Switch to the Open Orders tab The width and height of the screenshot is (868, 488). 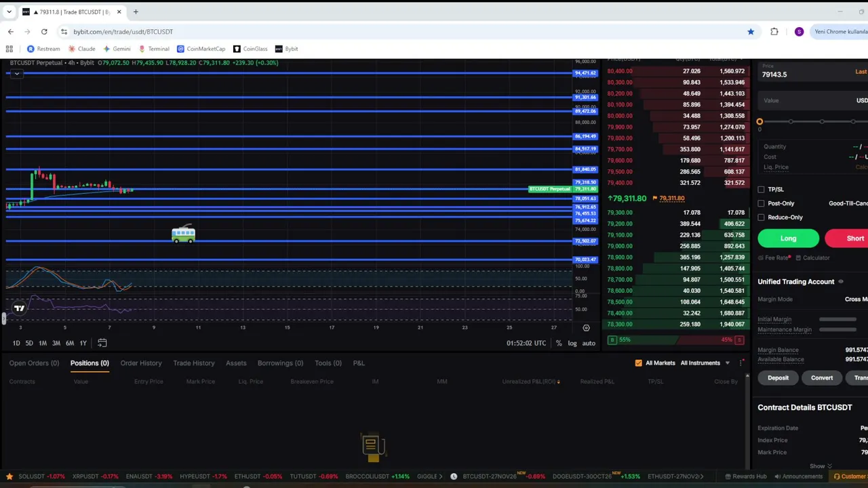point(34,363)
